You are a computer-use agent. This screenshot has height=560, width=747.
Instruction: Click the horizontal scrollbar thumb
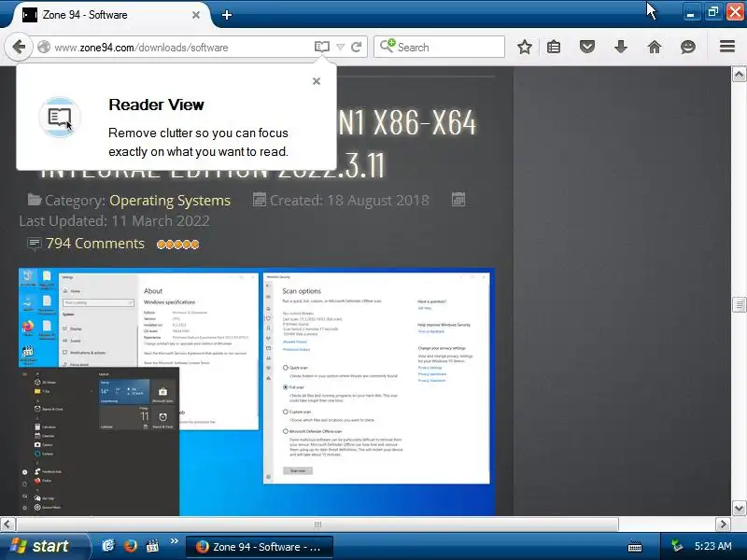[x=317, y=525]
